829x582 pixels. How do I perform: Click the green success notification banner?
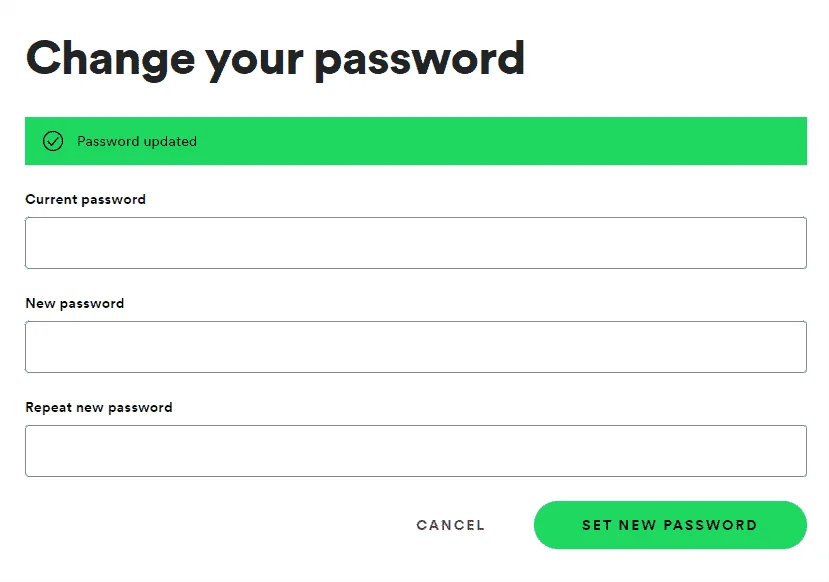416,141
